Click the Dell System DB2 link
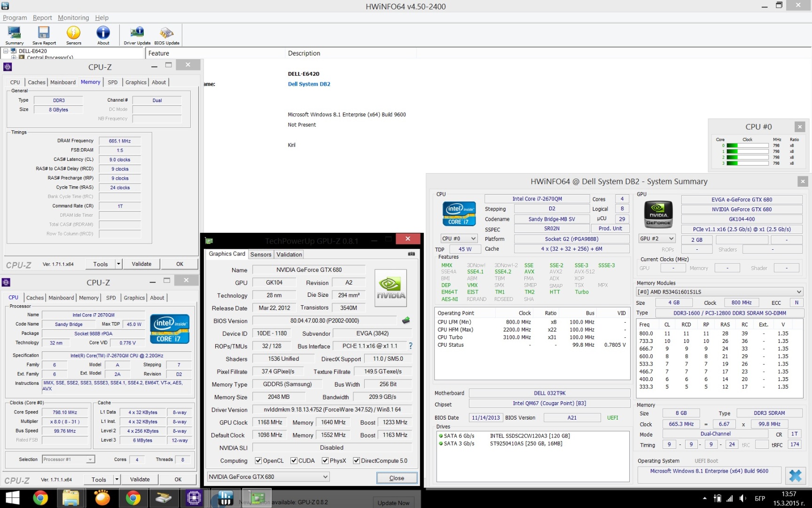The width and height of the screenshot is (812, 508). 309,84
